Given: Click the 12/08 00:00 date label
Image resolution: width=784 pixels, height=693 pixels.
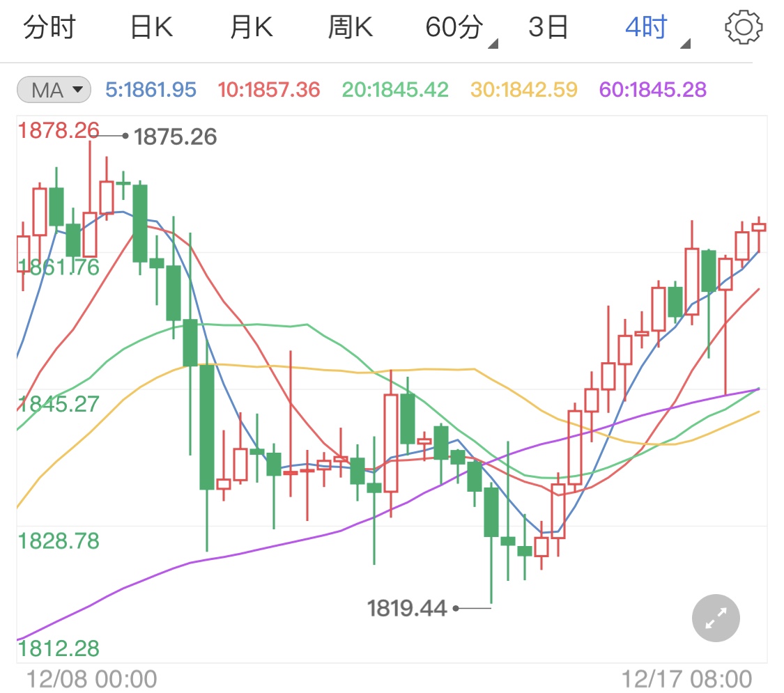Looking at the screenshot, I should (x=91, y=679).
